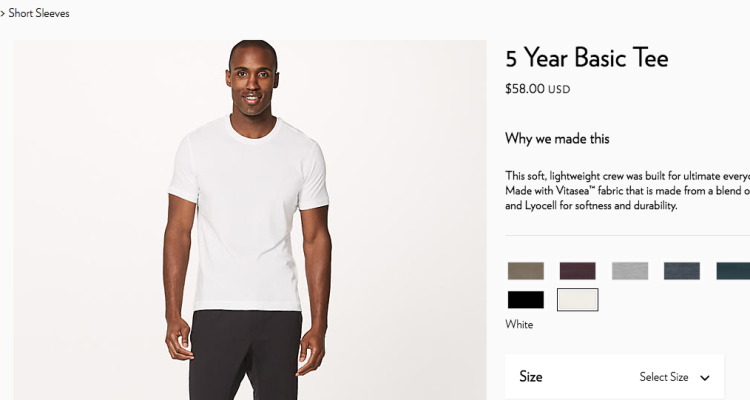Open the Short Sleeves breadcrumb link
This screenshot has height=400, width=750.
(39, 13)
